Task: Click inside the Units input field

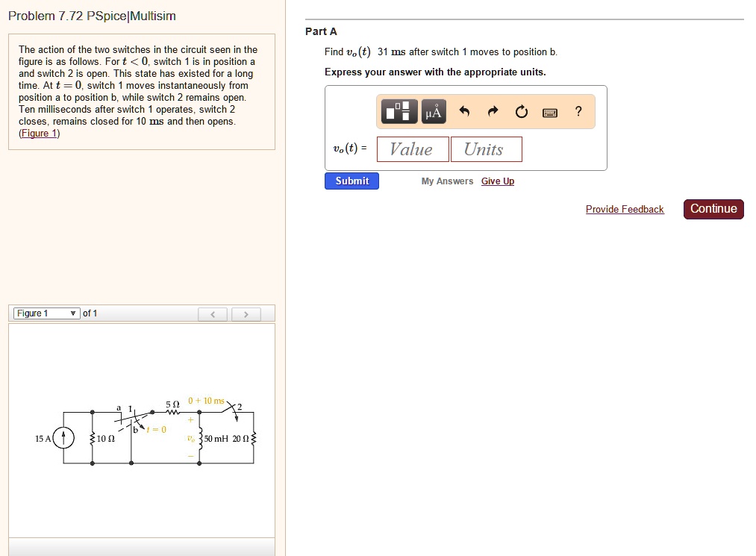Action: pos(486,149)
